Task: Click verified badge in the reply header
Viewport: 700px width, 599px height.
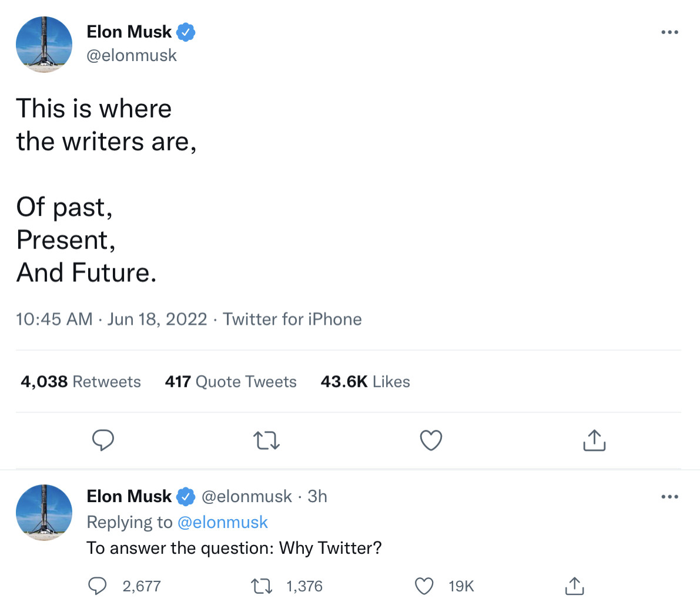Action: click(x=186, y=496)
